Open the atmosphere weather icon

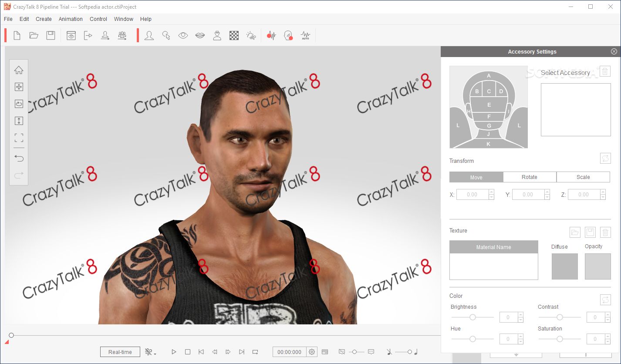(251, 36)
